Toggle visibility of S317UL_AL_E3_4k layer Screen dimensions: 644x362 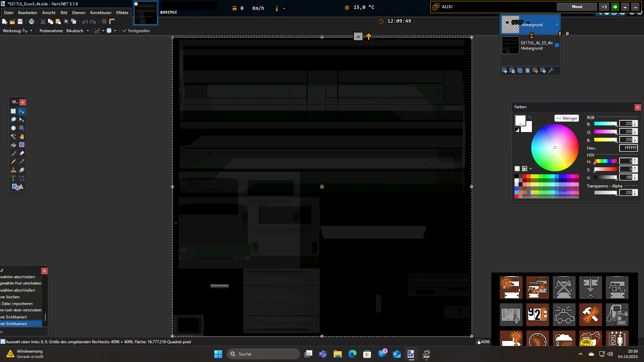[x=557, y=45]
